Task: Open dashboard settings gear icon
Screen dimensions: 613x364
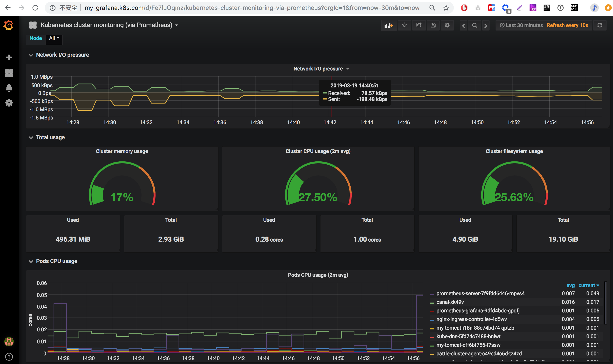Action: click(x=447, y=25)
